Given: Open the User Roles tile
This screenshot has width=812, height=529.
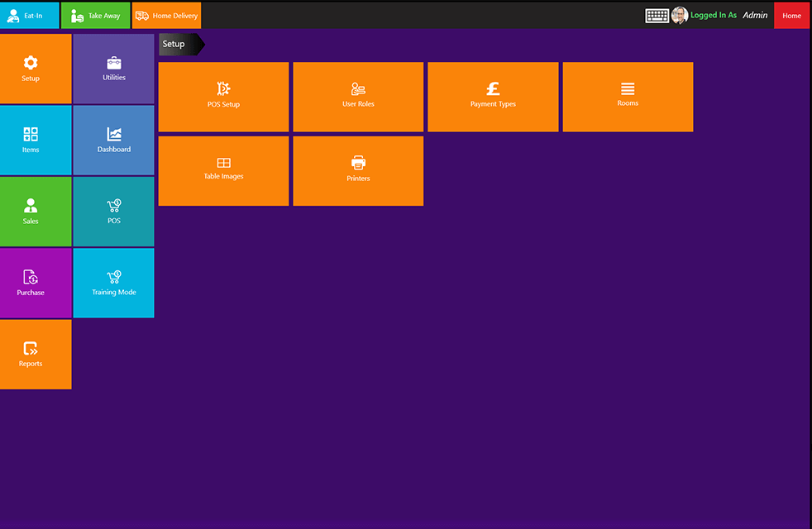Looking at the screenshot, I should 358,97.
